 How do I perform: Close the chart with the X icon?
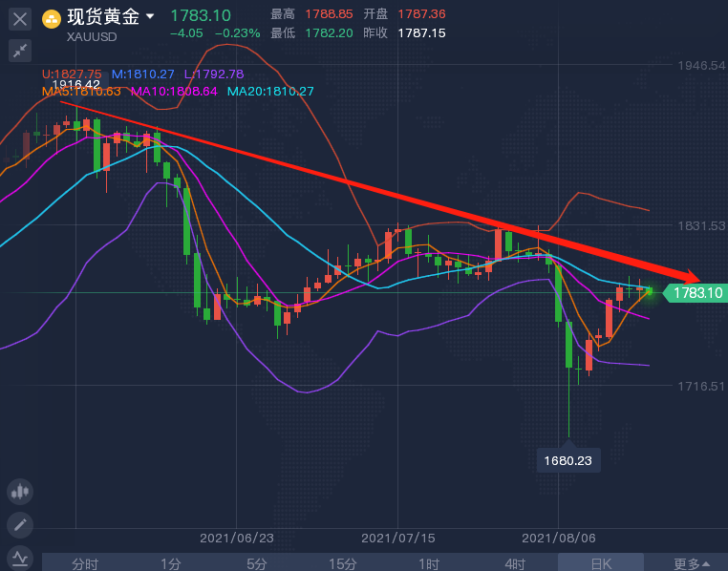pos(20,19)
